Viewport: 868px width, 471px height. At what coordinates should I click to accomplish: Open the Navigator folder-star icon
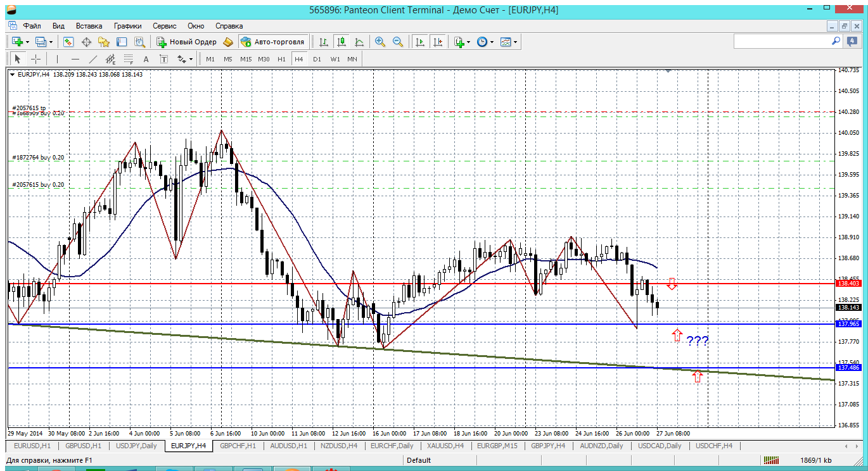(104, 42)
